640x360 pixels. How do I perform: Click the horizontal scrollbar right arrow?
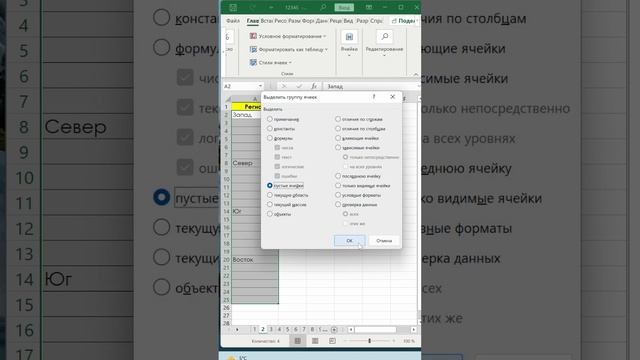click(x=413, y=329)
